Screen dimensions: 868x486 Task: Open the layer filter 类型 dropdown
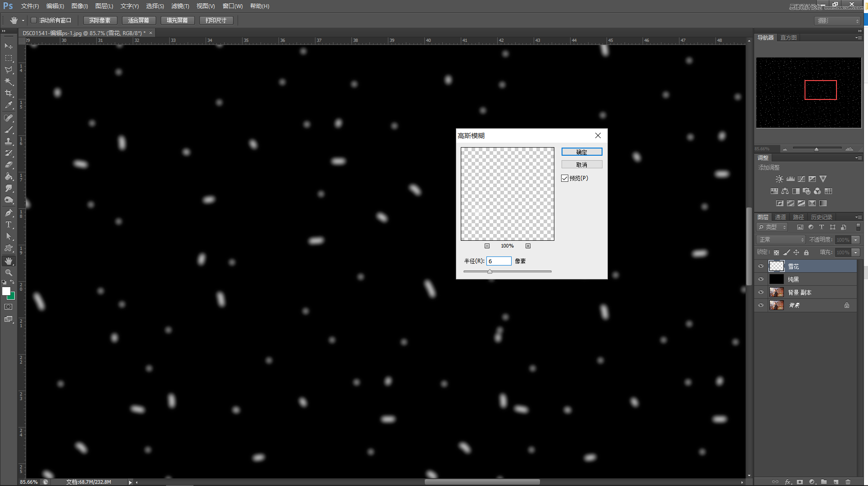[772, 227]
